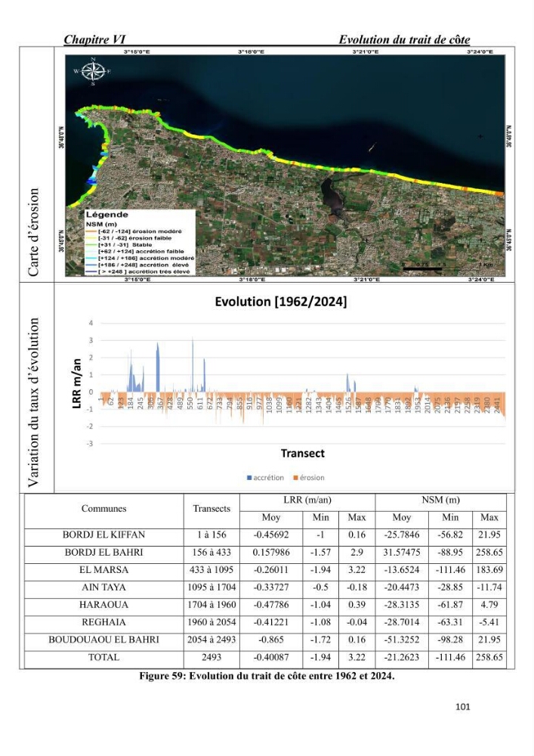Click the 'HARAOUA' commune cell
534x756 pixels.
coord(104,605)
